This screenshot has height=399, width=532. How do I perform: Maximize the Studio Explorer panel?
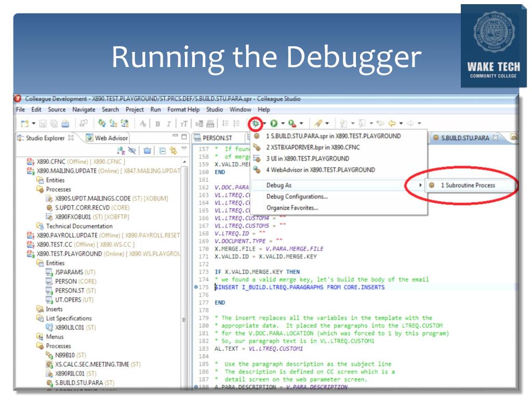pyautogui.click(x=184, y=137)
